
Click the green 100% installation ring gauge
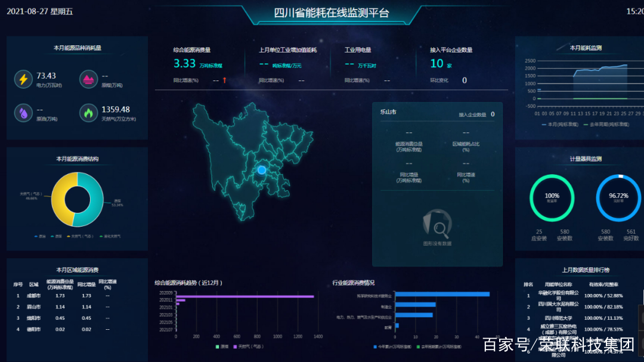click(552, 198)
